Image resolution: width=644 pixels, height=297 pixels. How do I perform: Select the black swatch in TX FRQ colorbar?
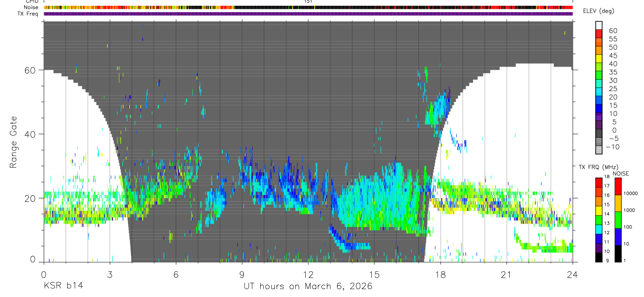tap(599, 257)
